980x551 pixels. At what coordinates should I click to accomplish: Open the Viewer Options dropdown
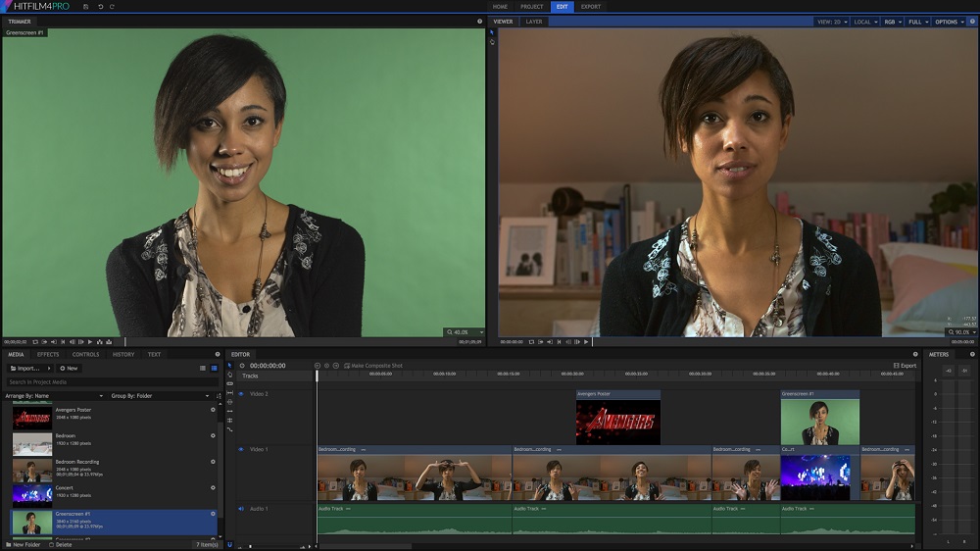[x=950, y=22]
